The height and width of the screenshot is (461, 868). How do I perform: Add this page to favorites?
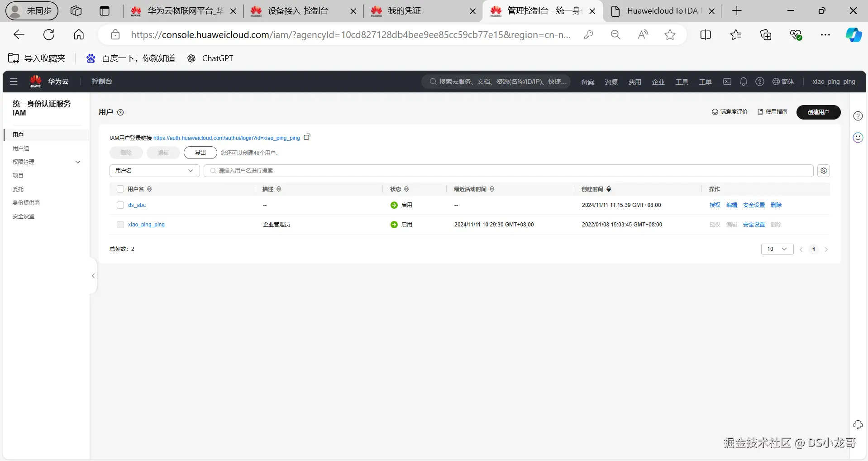(670, 34)
